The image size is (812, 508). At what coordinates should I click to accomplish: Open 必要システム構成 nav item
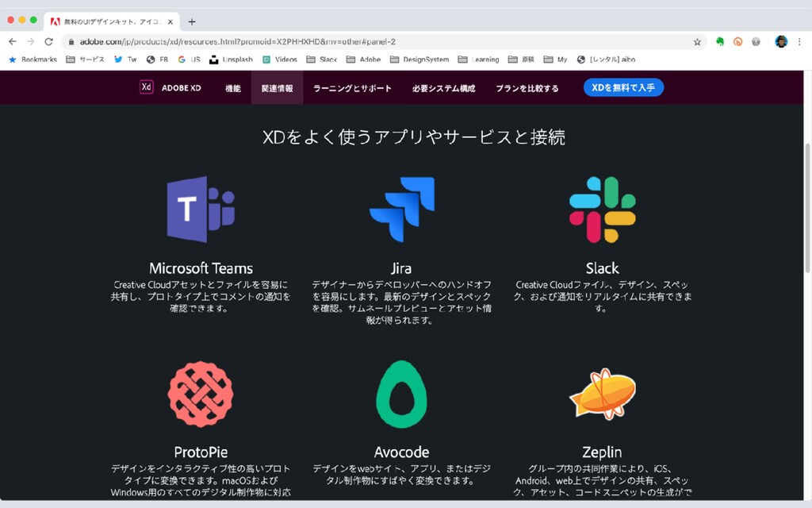tap(444, 88)
